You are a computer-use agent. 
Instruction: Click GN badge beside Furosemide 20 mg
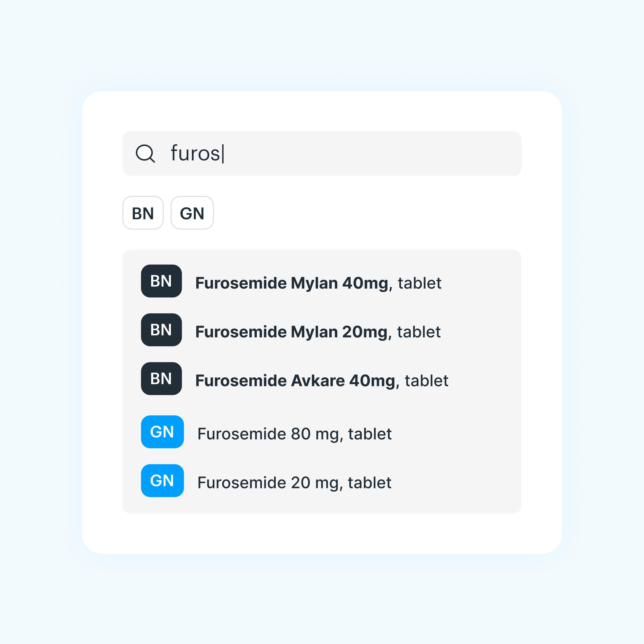click(x=162, y=481)
